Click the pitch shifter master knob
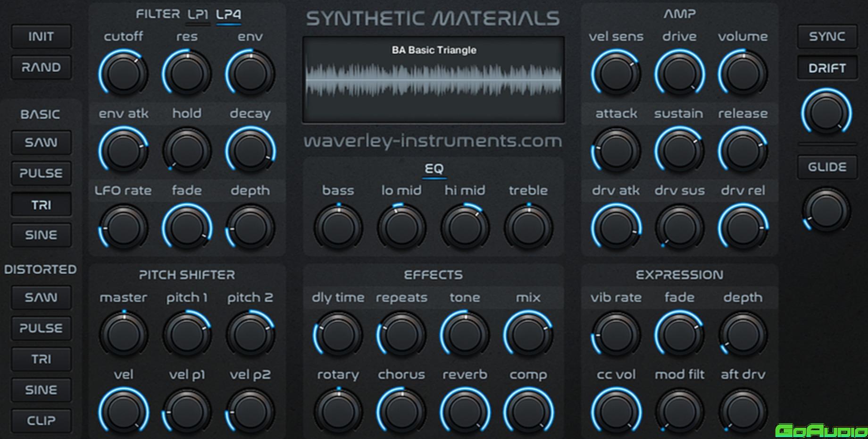Image resolution: width=868 pixels, height=439 pixels. (x=123, y=334)
